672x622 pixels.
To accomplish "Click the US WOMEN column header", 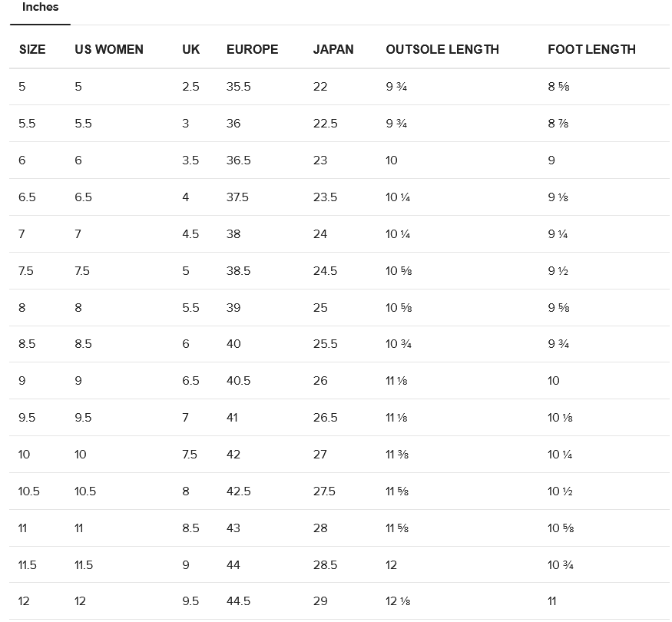I will (109, 49).
